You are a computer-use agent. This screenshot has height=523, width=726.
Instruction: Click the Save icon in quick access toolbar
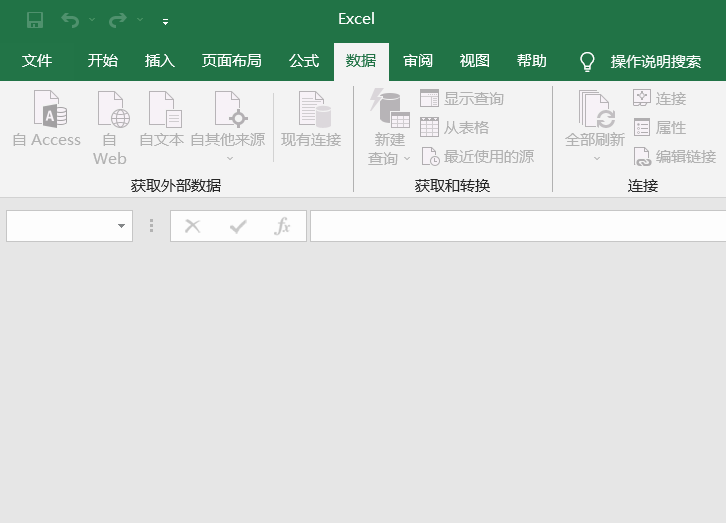35,20
